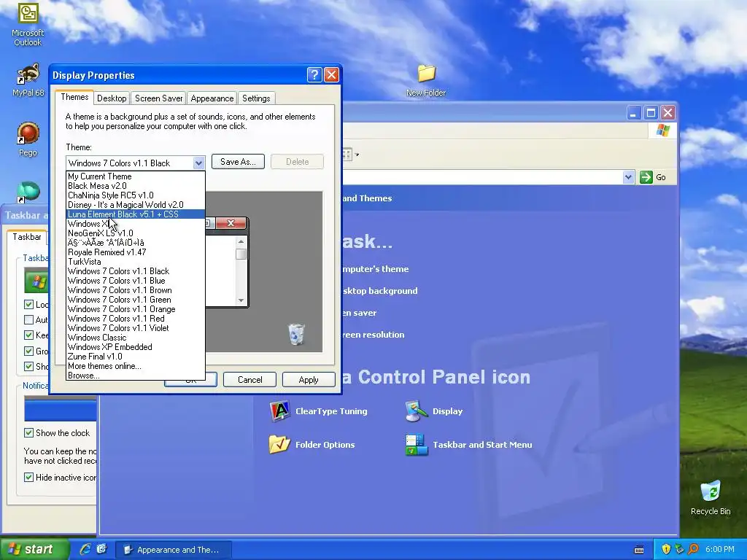Image resolution: width=747 pixels, height=560 pixels.
Task: Select the MyPal 68 desktop icon
Action: [28, 80]
